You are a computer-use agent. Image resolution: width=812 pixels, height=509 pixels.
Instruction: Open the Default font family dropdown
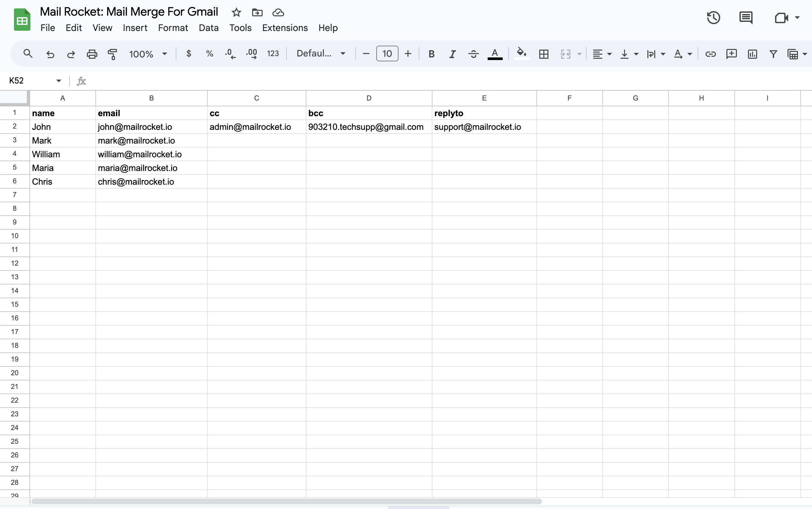[321, 54]
